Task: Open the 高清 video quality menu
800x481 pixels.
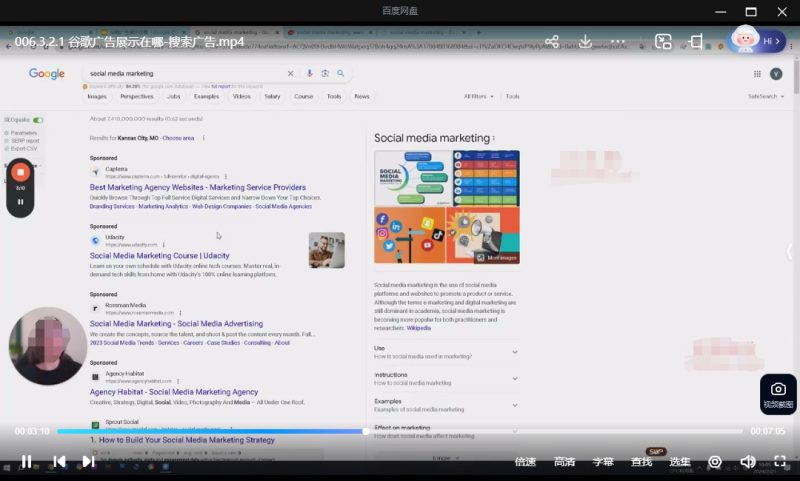Action: (564, 462)
